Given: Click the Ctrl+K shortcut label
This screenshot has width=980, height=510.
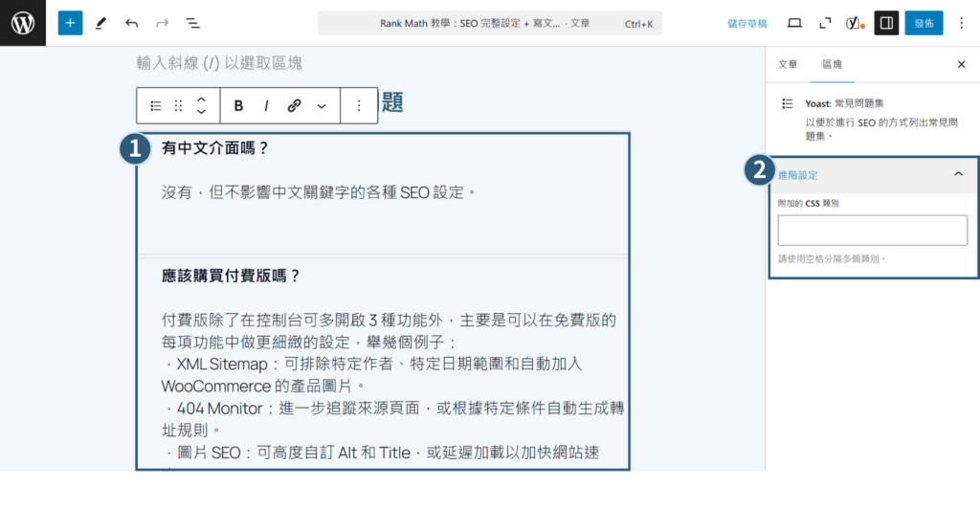Looking at the screenshot, I should 638,24.
